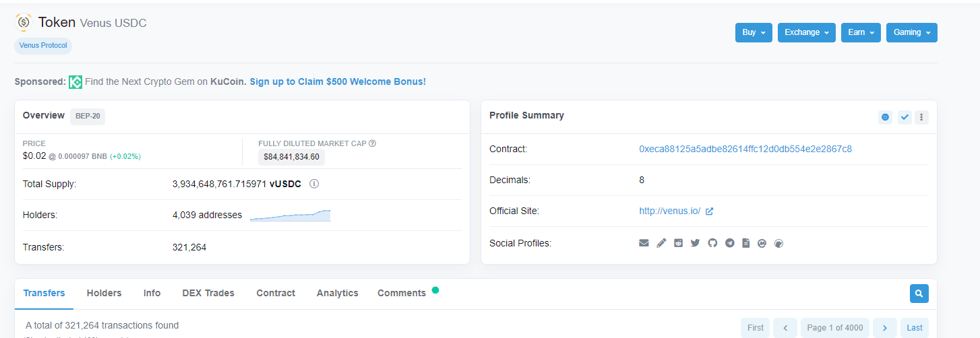Click the KuCoin text in the sponsored line
The height and width of the screenshot is (338, 980).
pos(228,81)
